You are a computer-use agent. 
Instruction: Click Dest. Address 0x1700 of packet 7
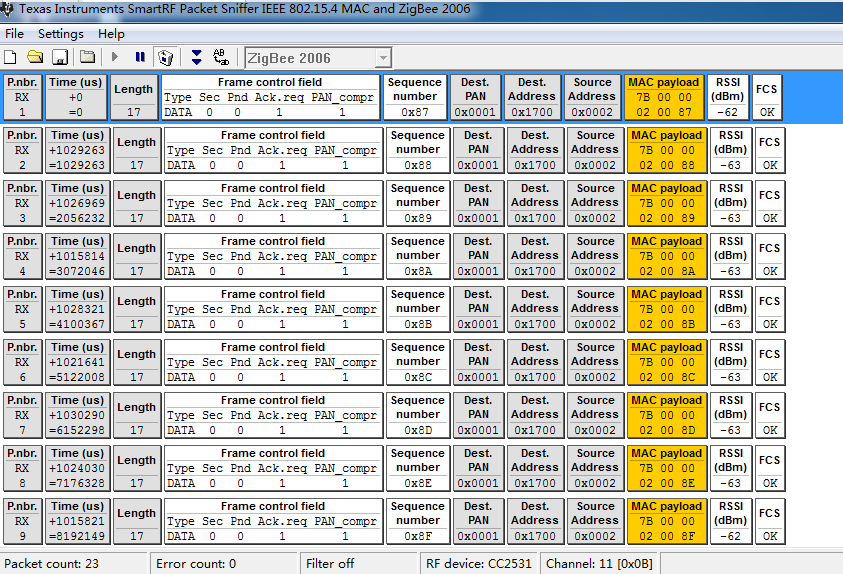coord(534,415)
